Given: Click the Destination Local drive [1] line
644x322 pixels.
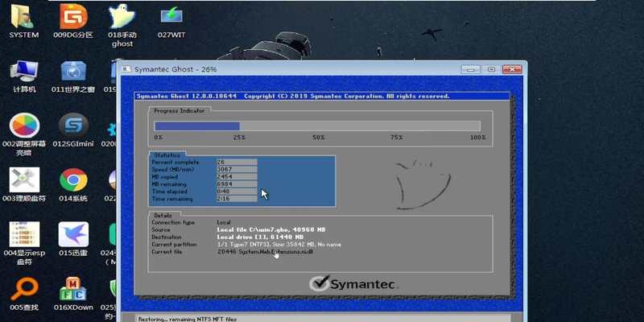Looking at the screenshot, I should [x=260, y=237].
